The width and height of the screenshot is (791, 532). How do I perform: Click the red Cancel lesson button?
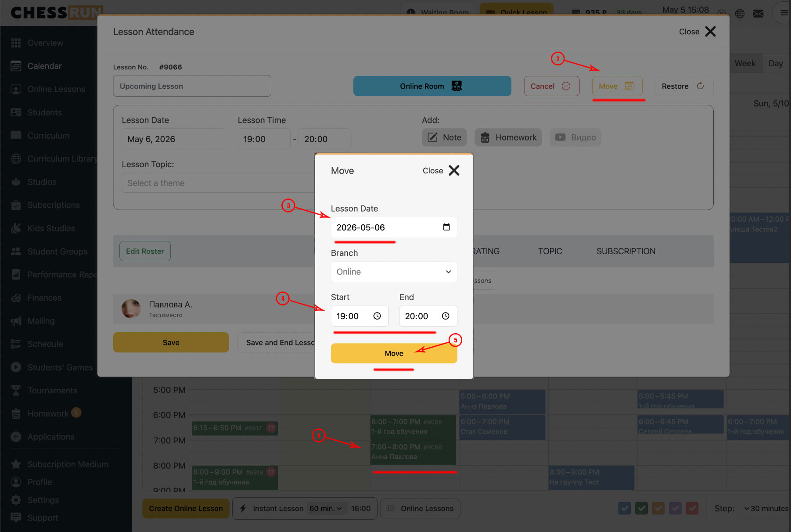pyautogui.click(x=552, y=86)
